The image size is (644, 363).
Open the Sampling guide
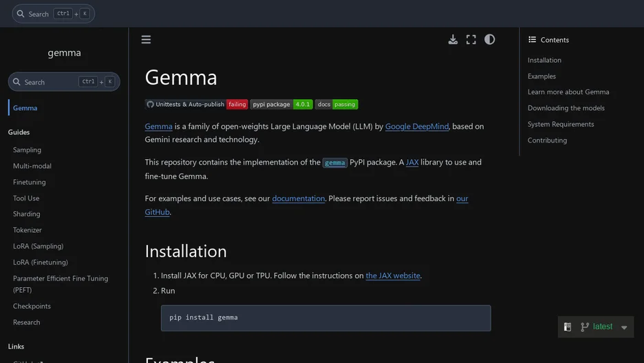pos(27,149)
